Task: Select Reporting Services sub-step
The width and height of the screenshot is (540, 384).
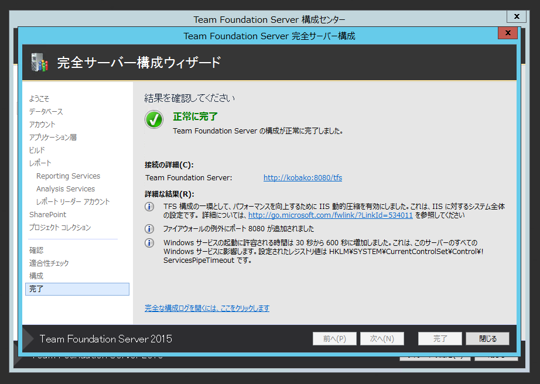Action: pyautogui.click(x=68, y=176)
